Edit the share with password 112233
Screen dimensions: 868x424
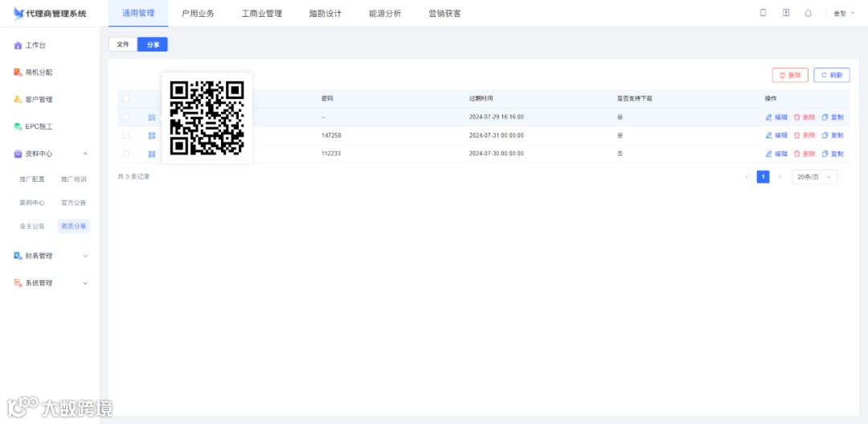776,154
